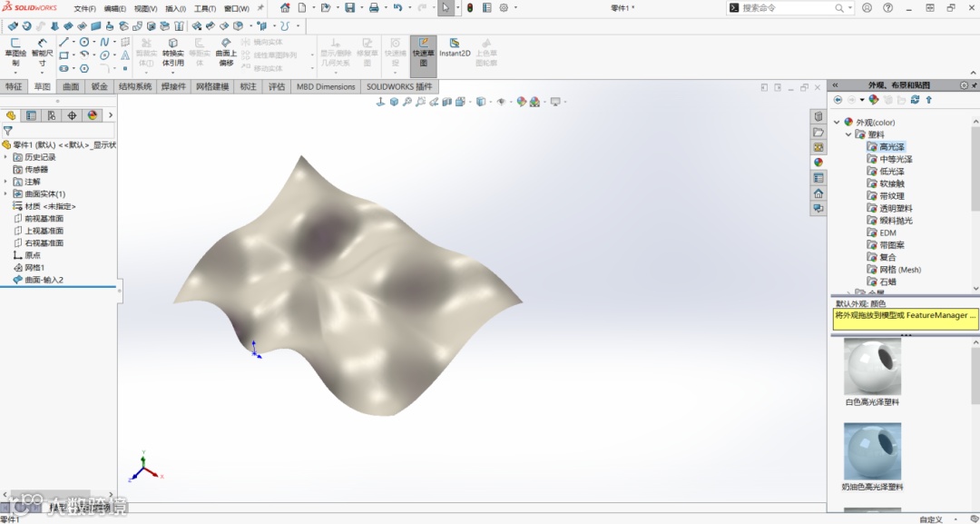Pin the menu bar with pushpin

pos(260,8)
